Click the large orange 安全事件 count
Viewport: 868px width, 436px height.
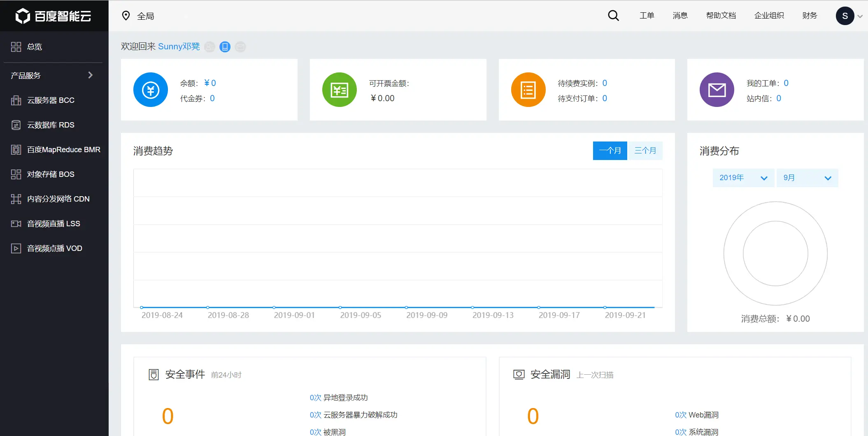pyautogui.click(x=168, y=416)
